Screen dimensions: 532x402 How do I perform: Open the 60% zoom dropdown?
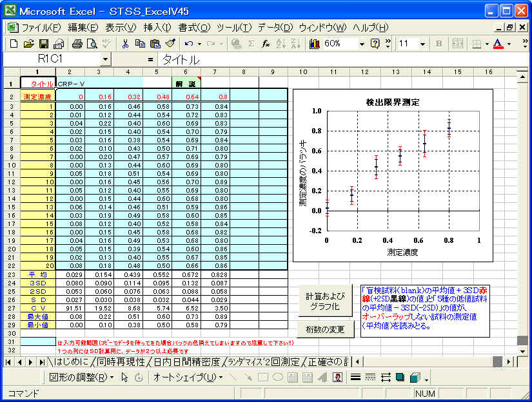click(x=362, y=44)
